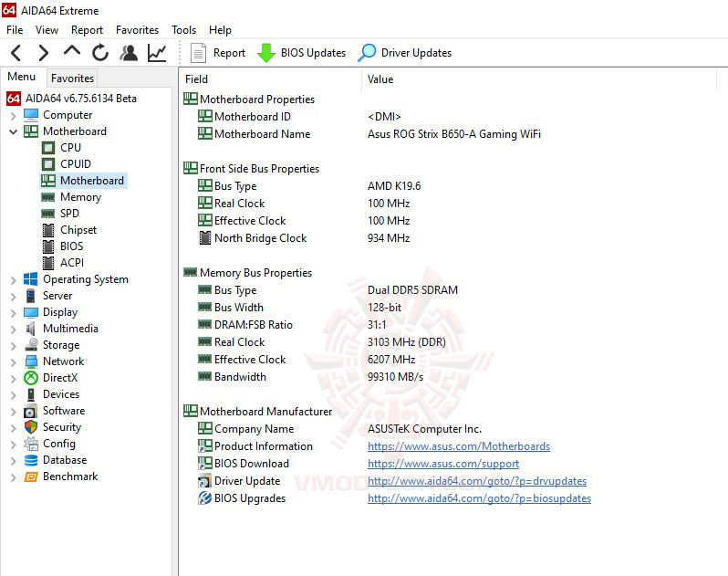The width and height of the screenshot is (728, 576).
Task: Refresh the page with the circular arrow icon
Action: [99, 53]
